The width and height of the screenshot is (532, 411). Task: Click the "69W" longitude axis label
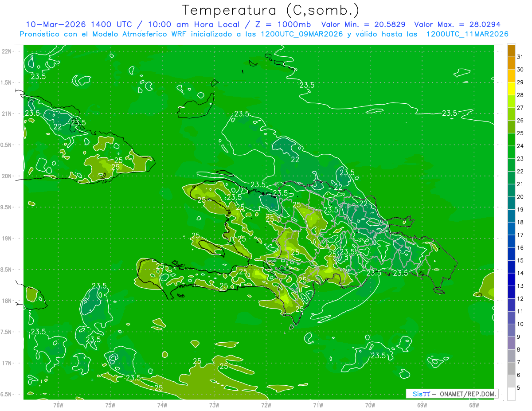pyautogui.click(x=422, y=405)
